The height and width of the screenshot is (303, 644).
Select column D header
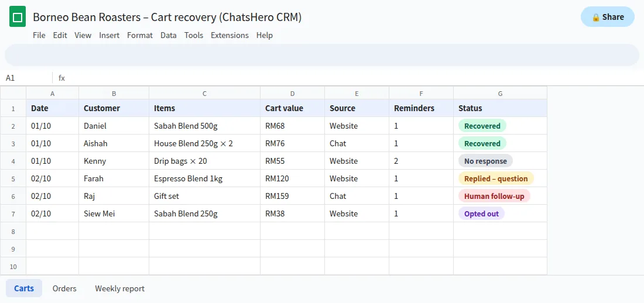click(x=292, y=93)
